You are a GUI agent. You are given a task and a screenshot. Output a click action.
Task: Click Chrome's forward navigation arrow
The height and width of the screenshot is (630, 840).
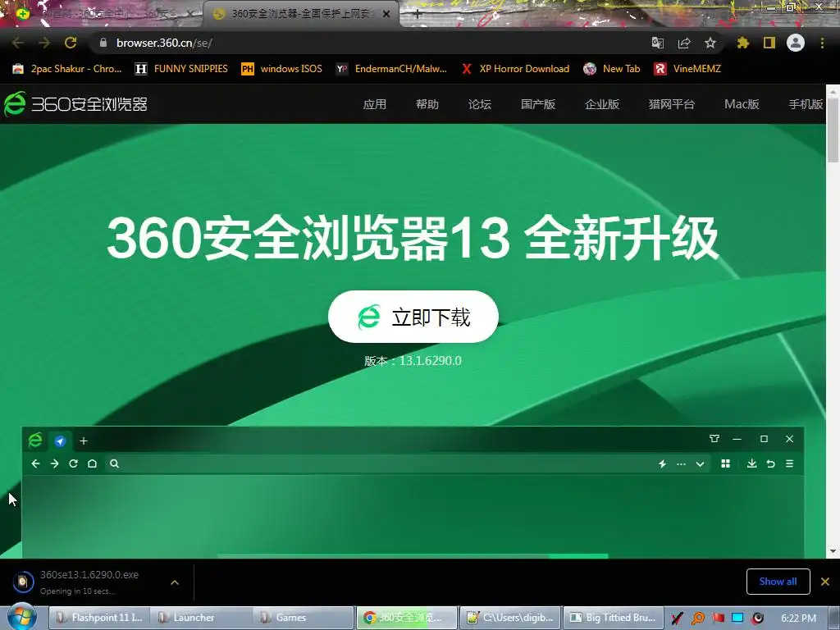coord(44,43)
